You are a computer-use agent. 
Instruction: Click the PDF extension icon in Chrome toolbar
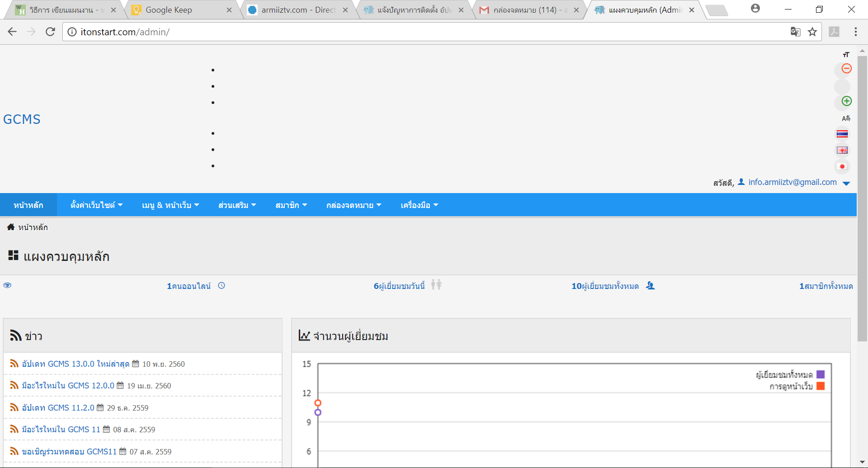pos(834,32)
